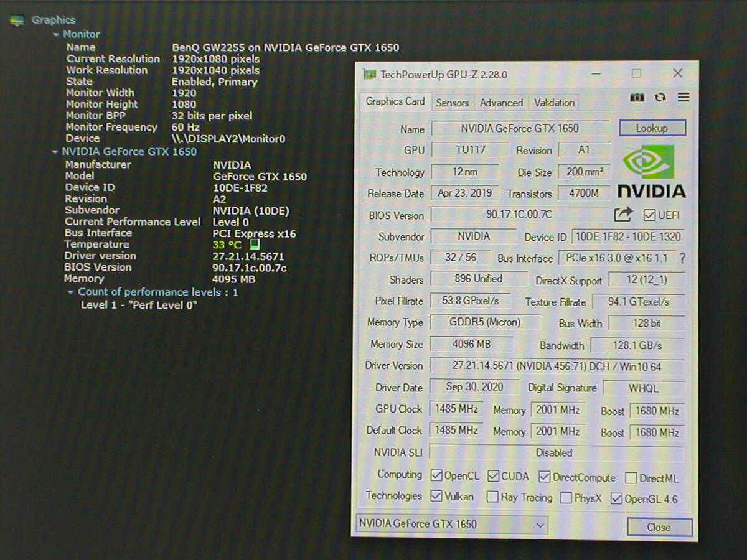Click the Shaders field 896 Unified
Screen dimensions: 747x560
(478, 279)
